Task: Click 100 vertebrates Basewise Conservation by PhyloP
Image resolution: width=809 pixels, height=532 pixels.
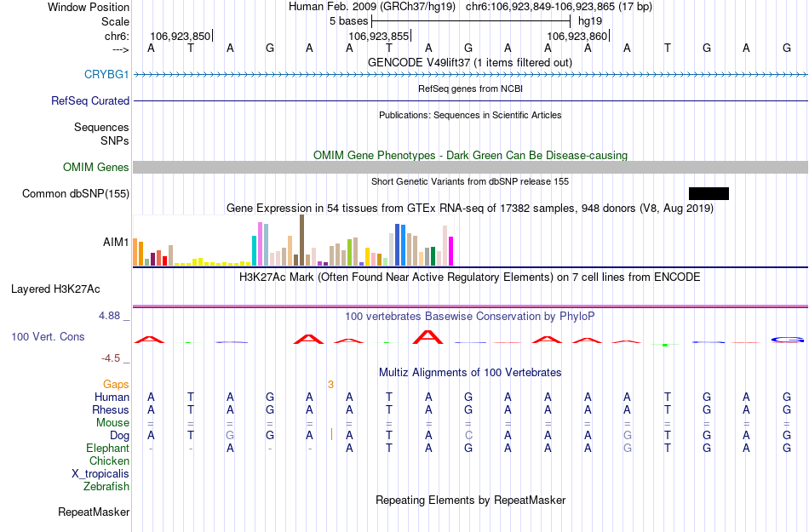Action: pos(470,317)
